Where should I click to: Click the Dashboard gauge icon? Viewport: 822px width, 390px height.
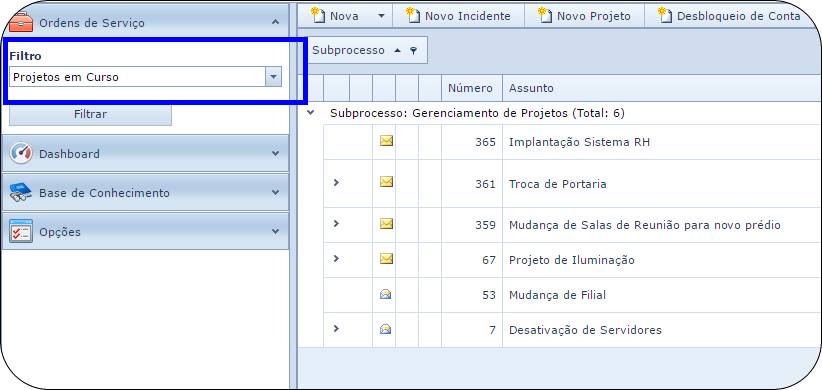coord(21,153)
